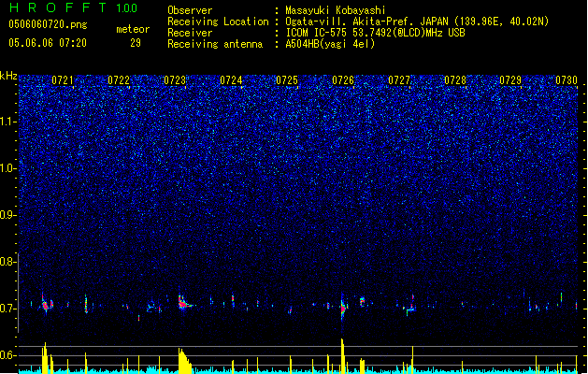
Task: Click the Receiving Location label
Action: [x=218, y=22]
